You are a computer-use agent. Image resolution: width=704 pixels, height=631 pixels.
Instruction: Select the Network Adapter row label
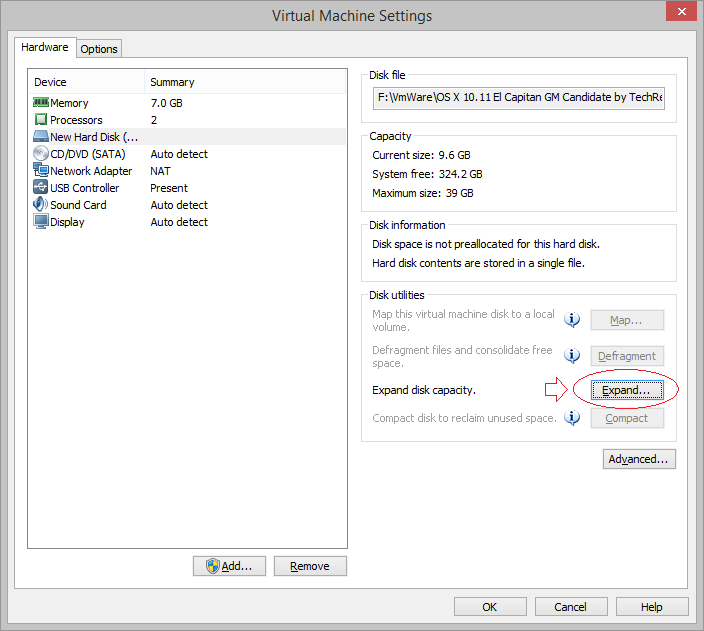click(91, 171)
